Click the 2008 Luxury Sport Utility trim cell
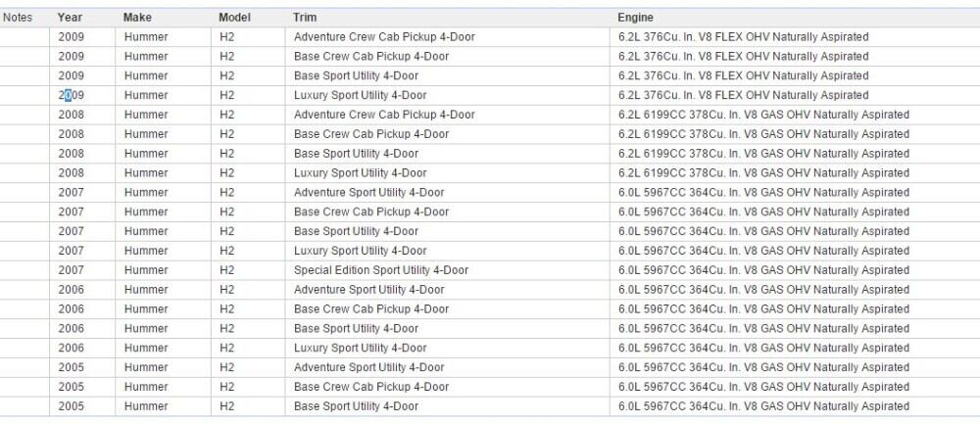 click(x=360, y=173)
